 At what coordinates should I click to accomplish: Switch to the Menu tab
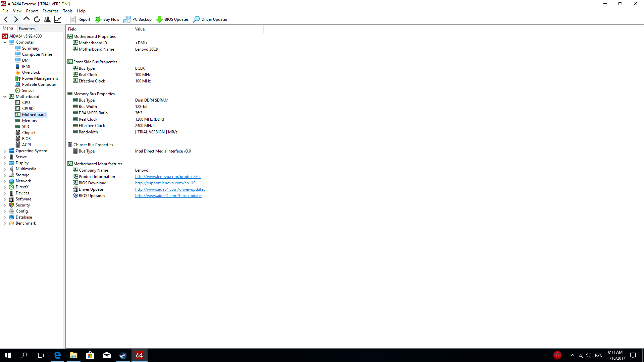pyautogui.click(x=8, y=28)
